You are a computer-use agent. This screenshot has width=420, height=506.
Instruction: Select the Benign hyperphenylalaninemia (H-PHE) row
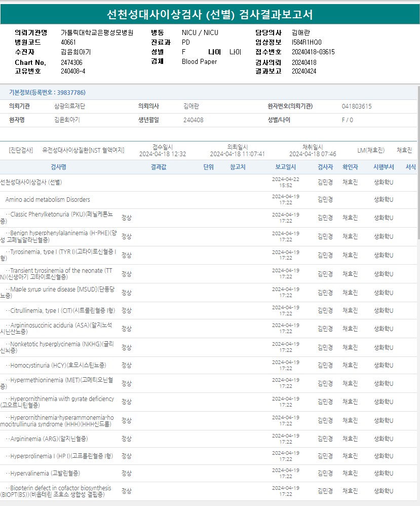[x=208, y=237]
